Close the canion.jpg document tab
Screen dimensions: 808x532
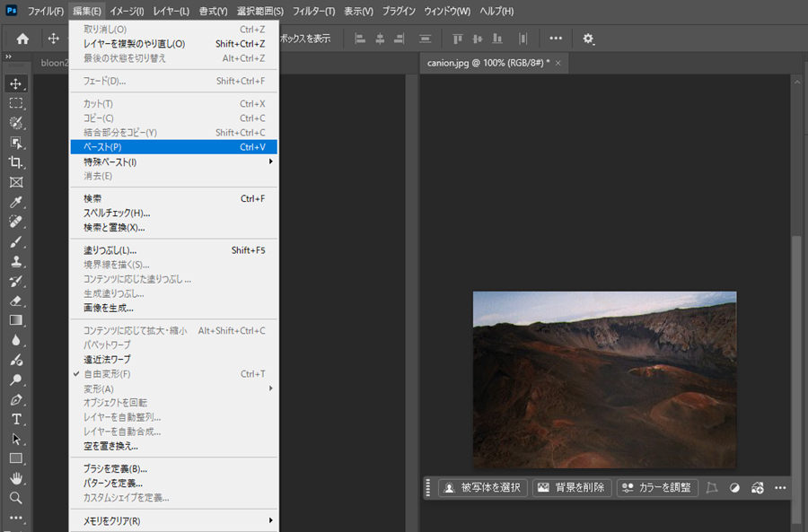coord(558,63)
